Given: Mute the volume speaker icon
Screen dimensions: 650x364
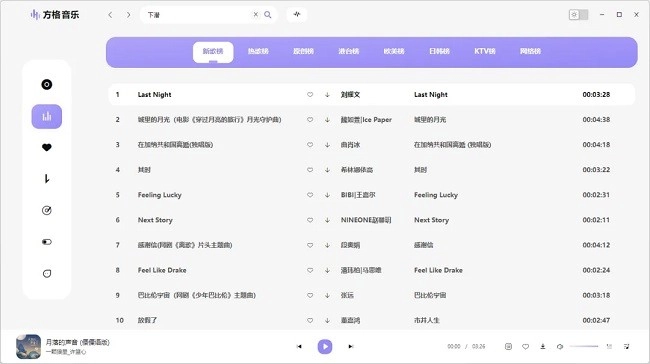Looking at the screenshot, I should (x=560, y=347).
